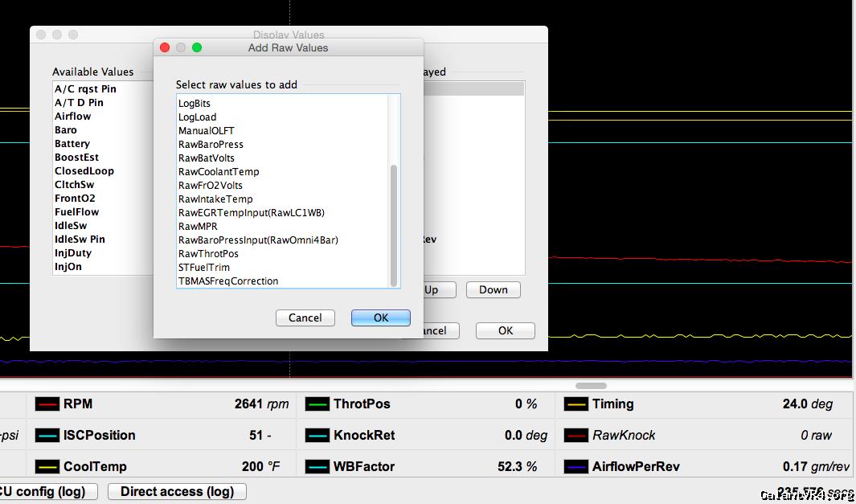Screen dimensions: 856x504
Task: Click the raw values list vertical scrollbar
Action: tap(394, 225)
